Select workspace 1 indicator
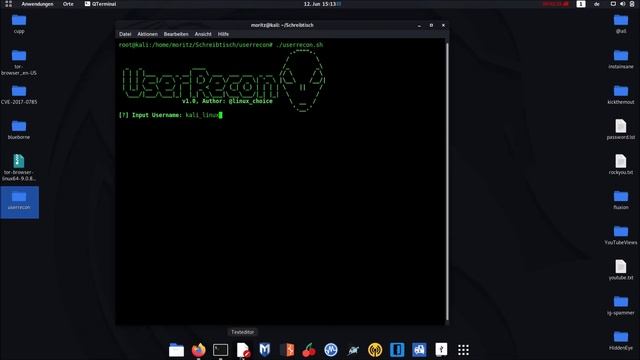 (581, 4)
